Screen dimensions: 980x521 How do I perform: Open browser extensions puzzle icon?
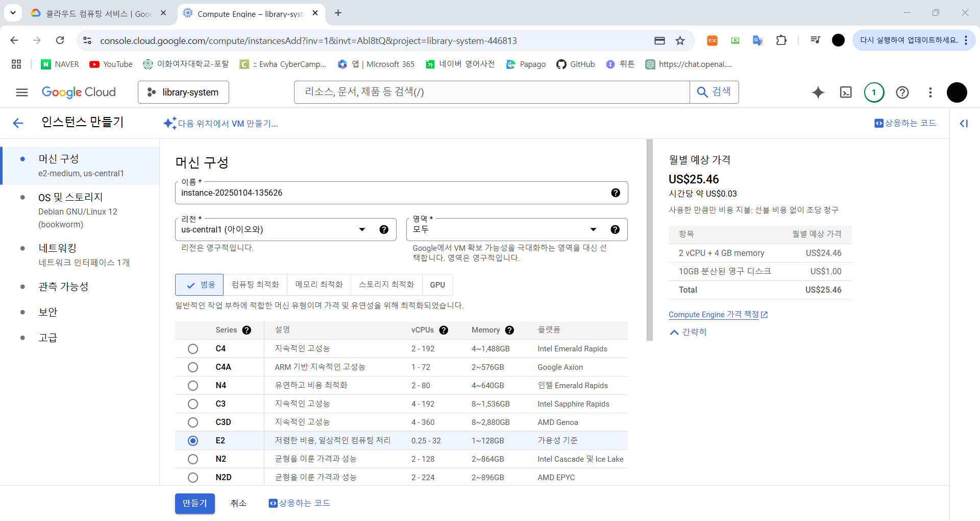(781, 40)
